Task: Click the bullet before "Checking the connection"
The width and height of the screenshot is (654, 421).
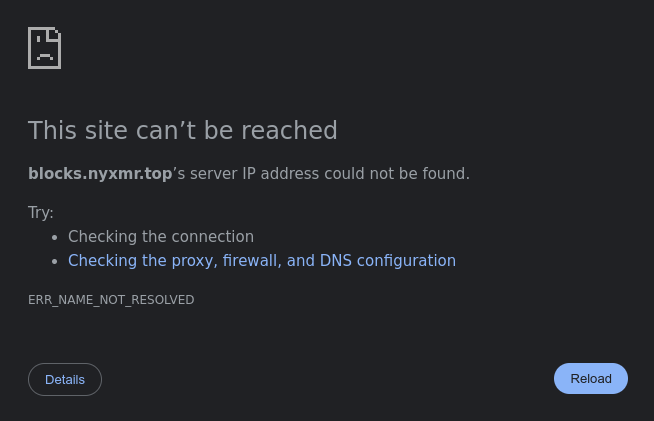Action: [55, 238]
